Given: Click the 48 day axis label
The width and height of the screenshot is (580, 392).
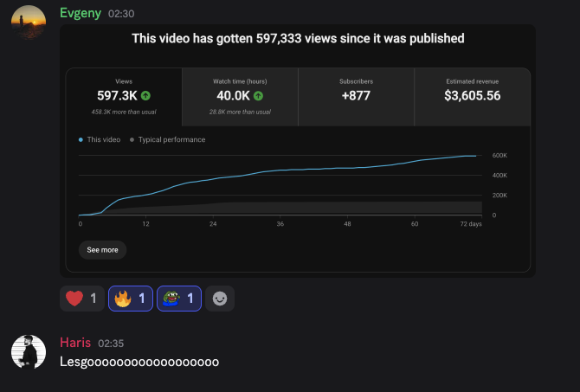Looking at the screenshot, I should (347, 224).
